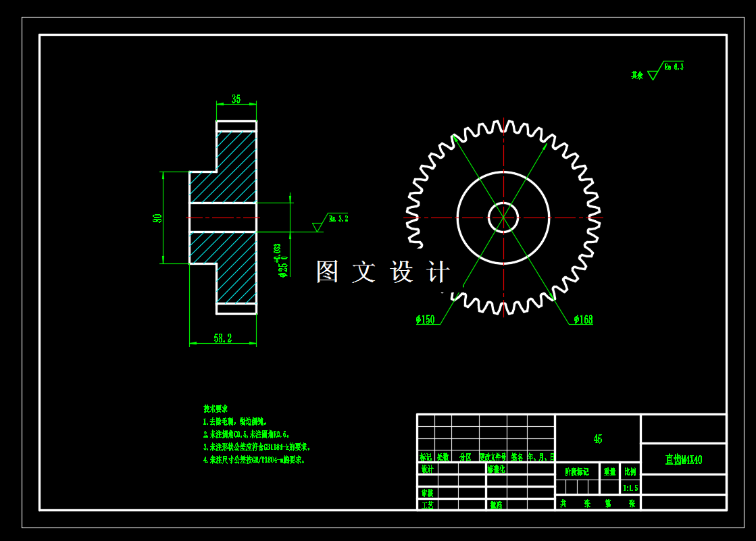The height and width of the screenshot is (541, 756).
Task: Click the "共" sheet count label
Action: 563,503
